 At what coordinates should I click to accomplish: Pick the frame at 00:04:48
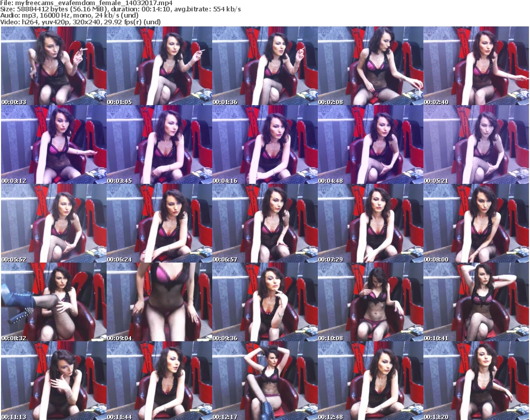(x=370, y=144)
